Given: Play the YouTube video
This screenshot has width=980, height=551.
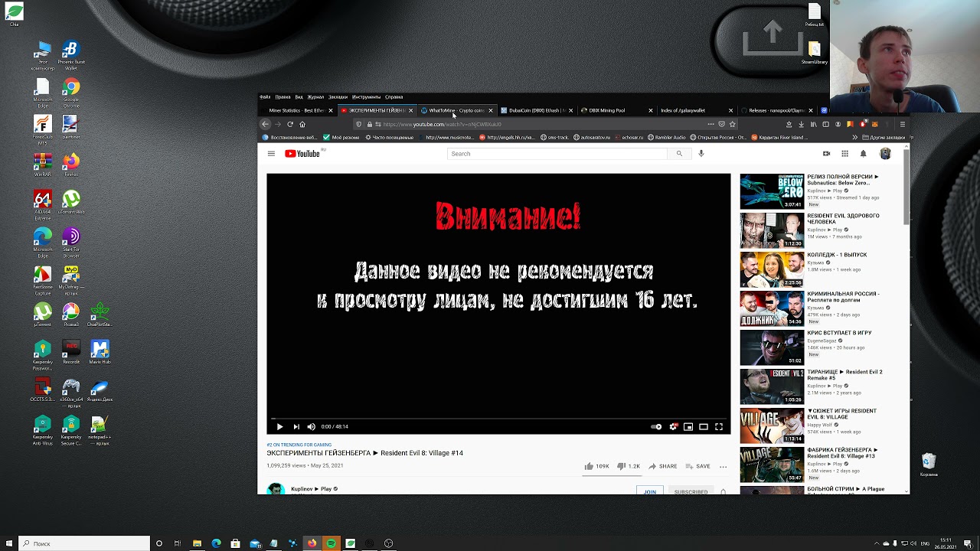Looking at the screenshot, I should (279, 426).
